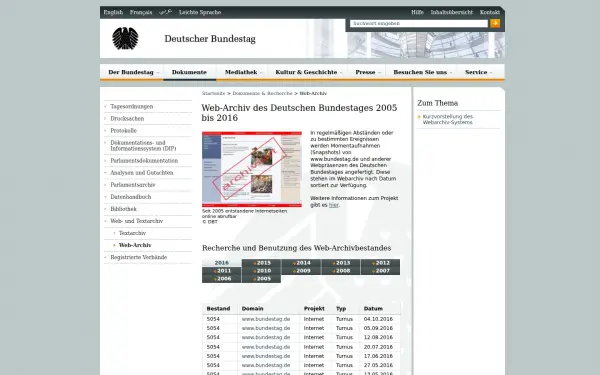The width and height of the screenshot is (600, 375).
Task: Select the 2011 year tab
Action: coord(222,271)
